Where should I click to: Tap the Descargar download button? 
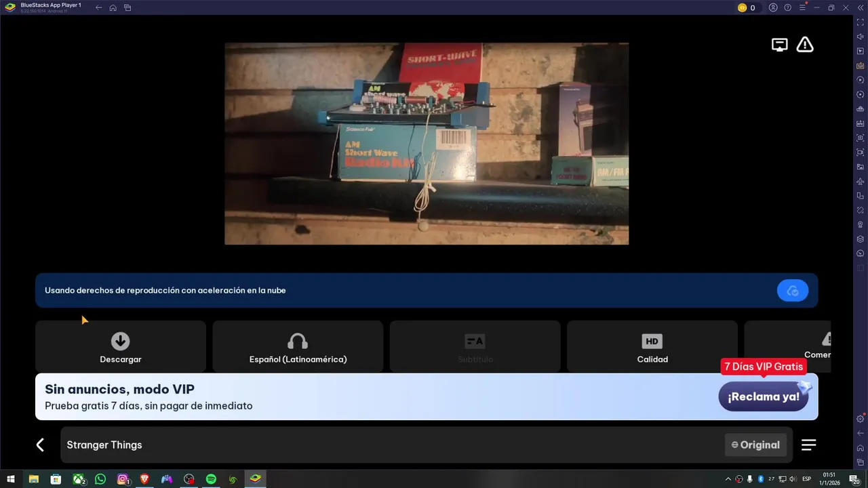coord(121,346)
